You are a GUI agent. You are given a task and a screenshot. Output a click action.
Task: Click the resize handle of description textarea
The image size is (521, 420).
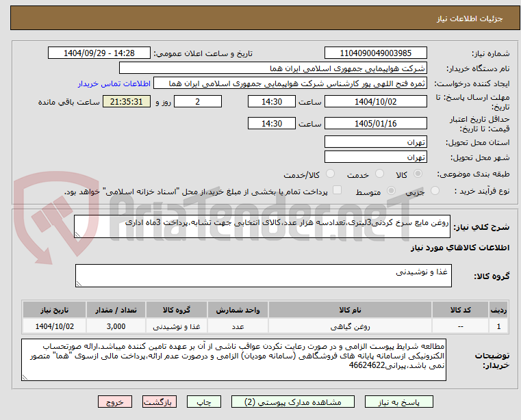(x=77, y=235)
